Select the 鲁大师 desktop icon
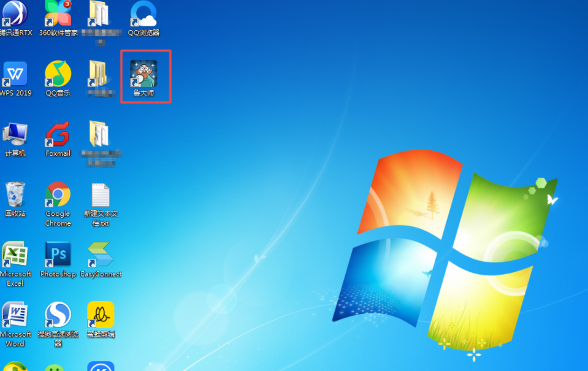The image size is (588, 371). pos(144,78)
